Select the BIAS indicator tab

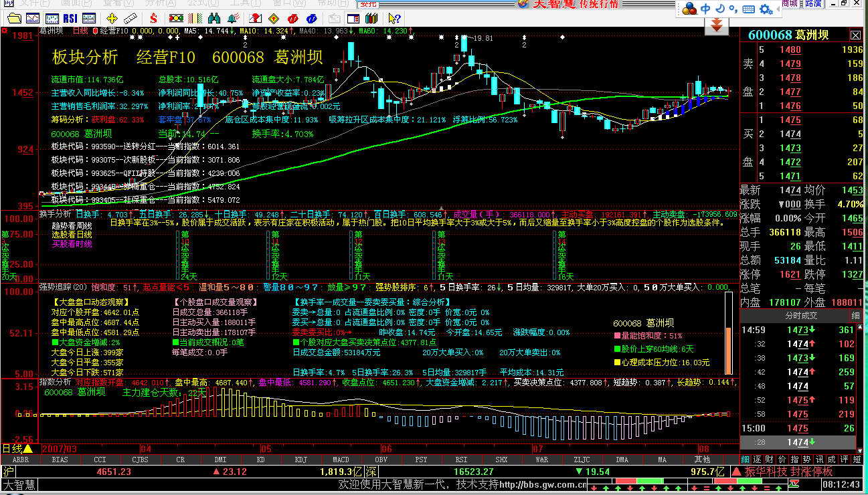(x=60, y=460)
